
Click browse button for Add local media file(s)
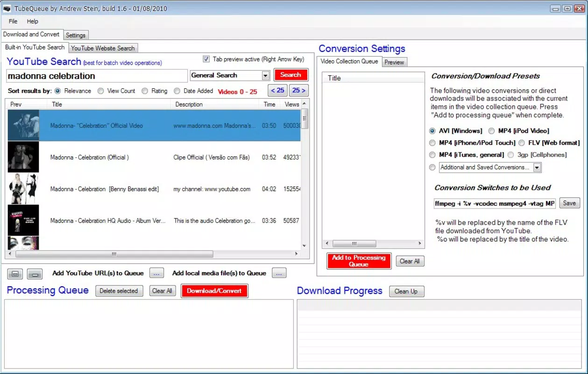click(x=279, y=273)
